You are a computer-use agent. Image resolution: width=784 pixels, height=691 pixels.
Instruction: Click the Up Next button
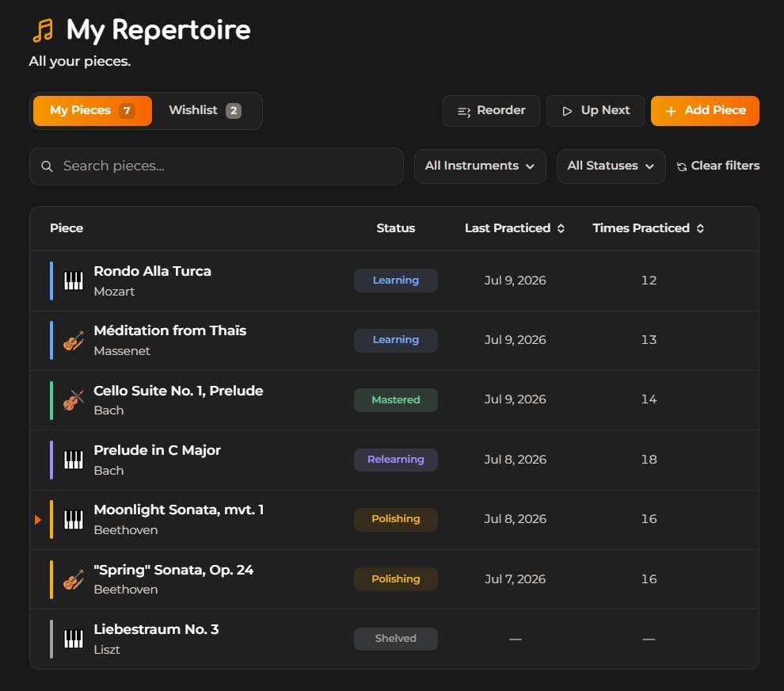[x=595, y=111]
